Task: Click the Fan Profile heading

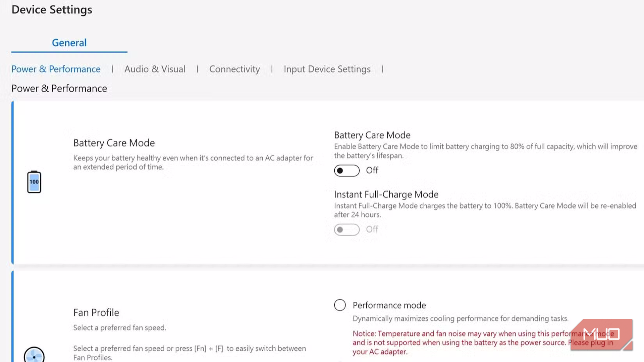Action: 96,312
